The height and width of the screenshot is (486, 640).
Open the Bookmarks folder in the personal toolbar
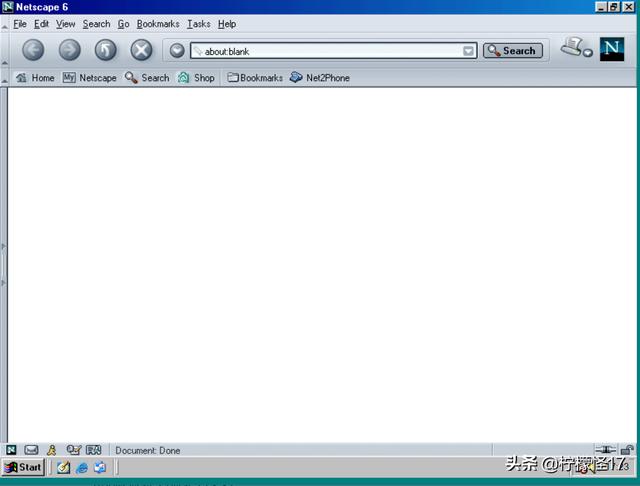(255, 77)
